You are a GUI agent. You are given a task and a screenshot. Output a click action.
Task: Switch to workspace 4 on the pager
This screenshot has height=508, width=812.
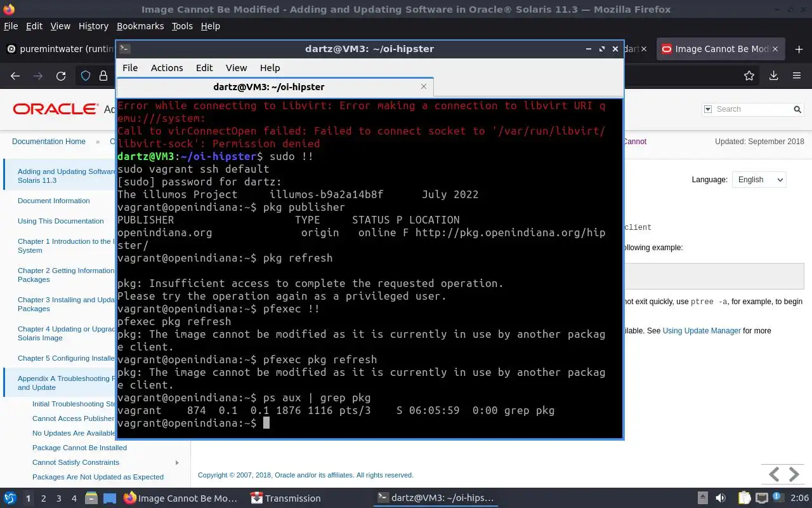(x=74, y=498)
